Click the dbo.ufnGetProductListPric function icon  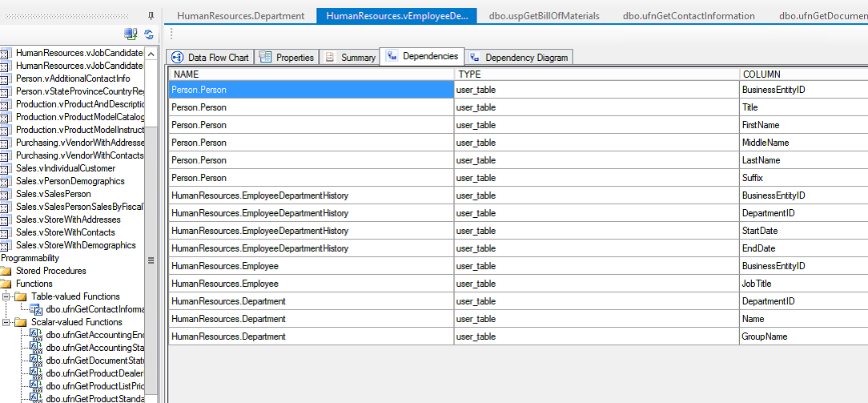click(36, 386)
